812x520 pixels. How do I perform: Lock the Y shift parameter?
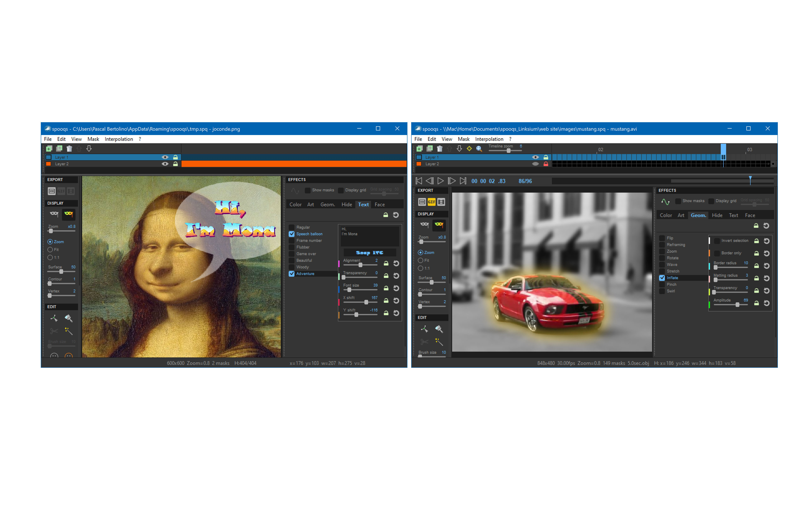coord(386,313)
